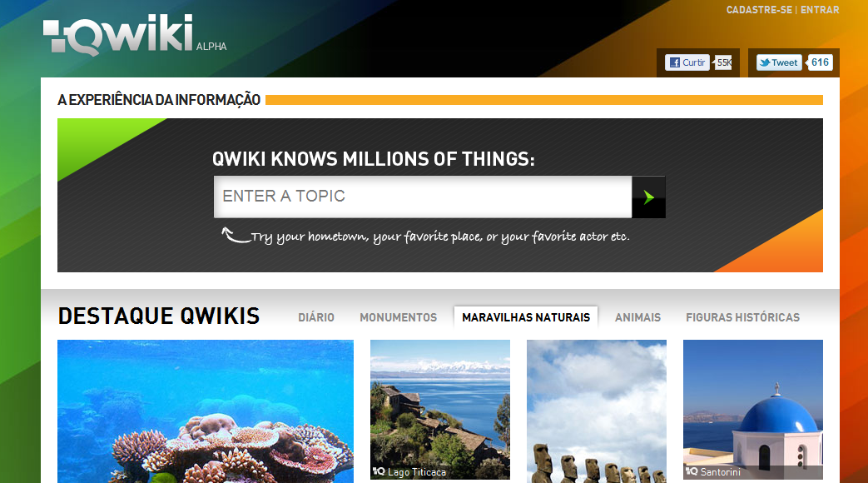Open the Moai statues thumbnail

point(597,411)
